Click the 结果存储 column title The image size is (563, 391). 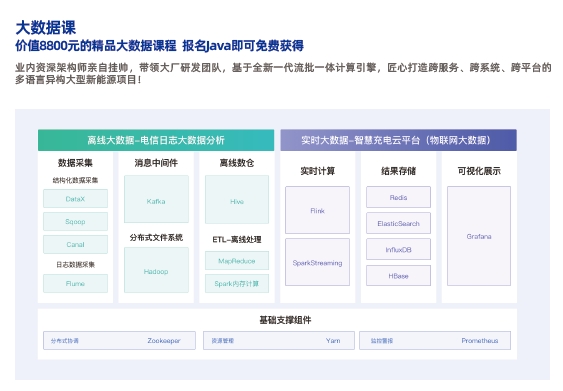[x=399, y=171]
